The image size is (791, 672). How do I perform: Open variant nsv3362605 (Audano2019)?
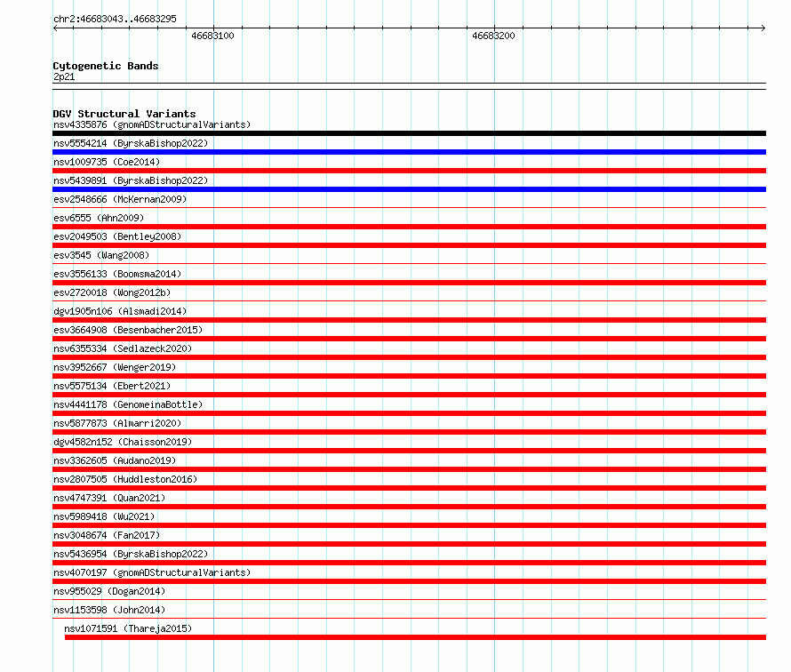coord(115,460)
